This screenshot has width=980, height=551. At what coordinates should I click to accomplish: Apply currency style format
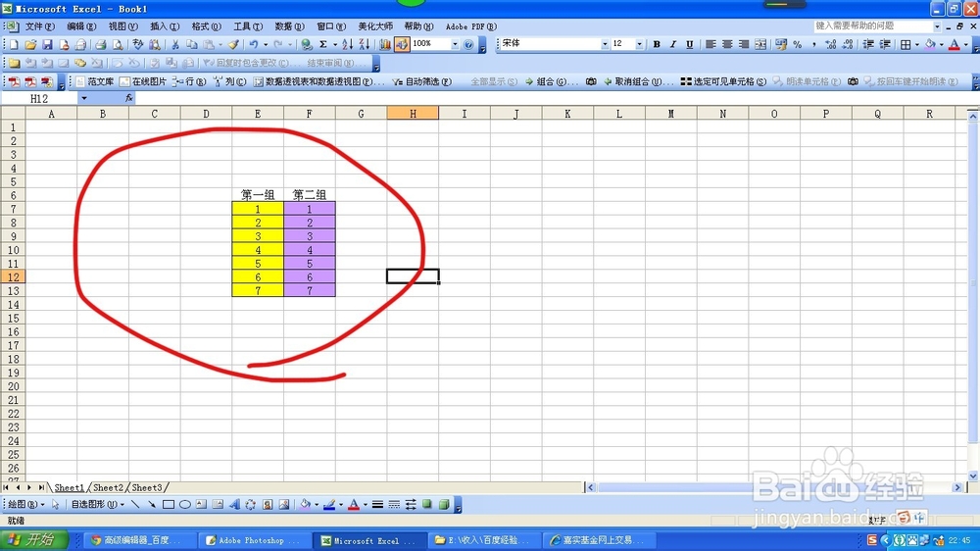[x=781, y=44]
